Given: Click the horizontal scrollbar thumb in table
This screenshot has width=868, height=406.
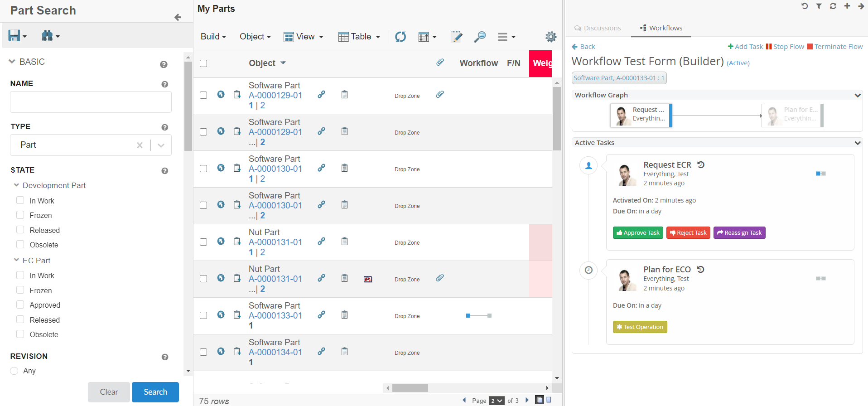Looking at the screenshot, I should pos(410,388).
